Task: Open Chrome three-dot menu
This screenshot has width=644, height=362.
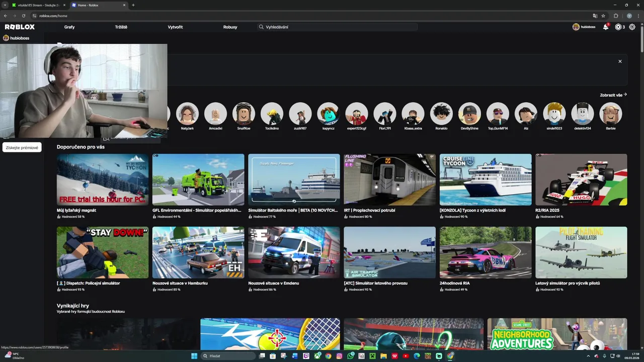Action: 637,16
